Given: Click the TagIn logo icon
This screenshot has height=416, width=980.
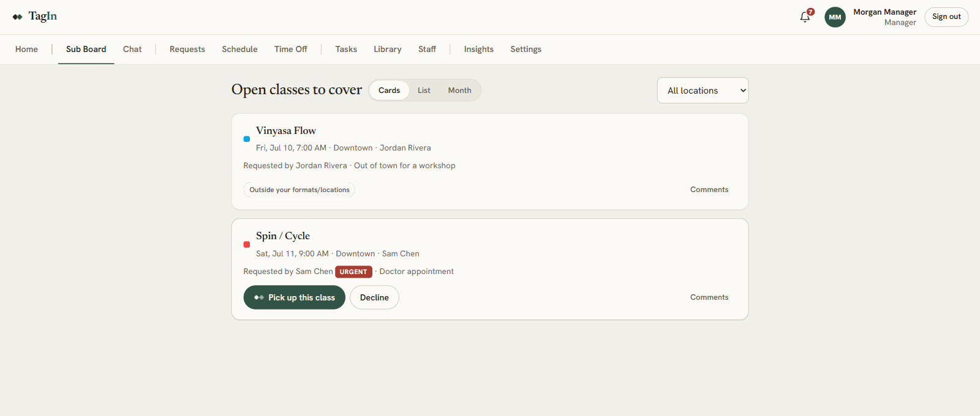Looking at the screenshot, I should pyautogui.click(x=17, y=17).
